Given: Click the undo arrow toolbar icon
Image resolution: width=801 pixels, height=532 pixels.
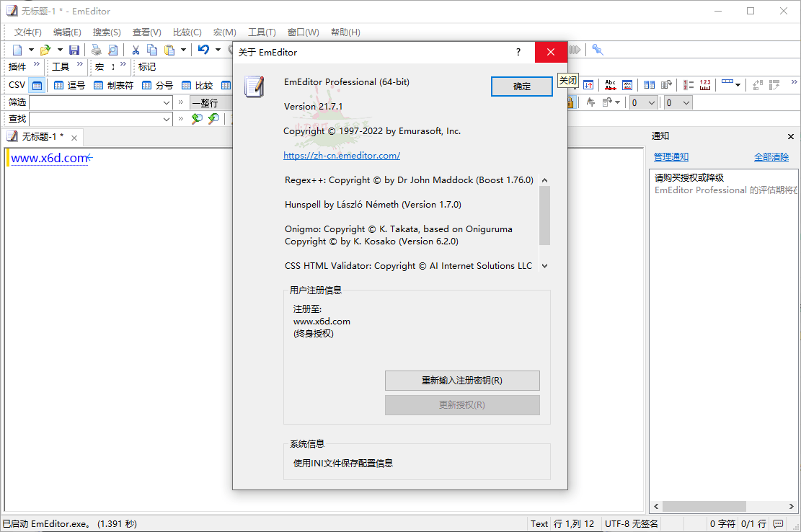Looking at the screenshot, I should [x=203, y=49].
